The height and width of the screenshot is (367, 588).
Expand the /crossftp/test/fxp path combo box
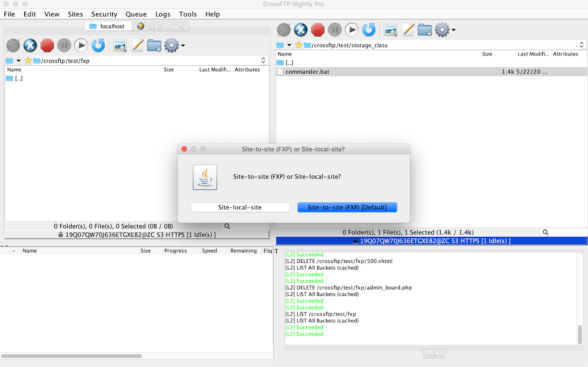263,61
